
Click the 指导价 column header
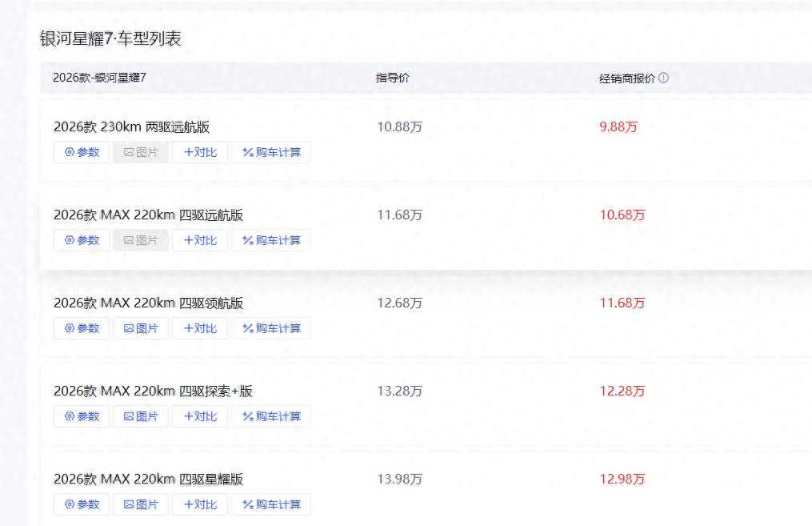(x=392, y=78)
